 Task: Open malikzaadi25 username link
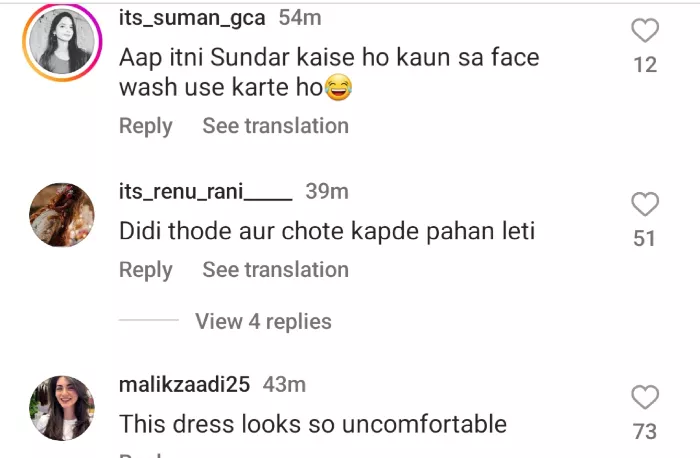click(x=186, y=384)
